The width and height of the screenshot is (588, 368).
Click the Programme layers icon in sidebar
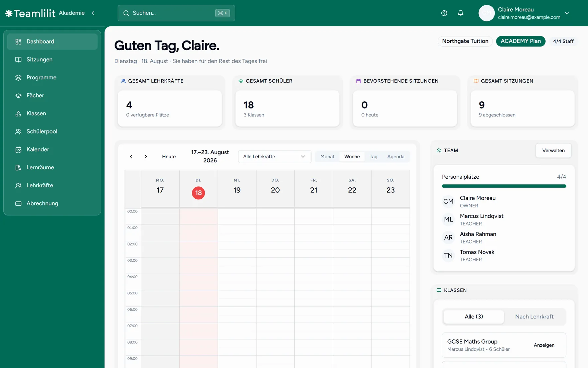click(18, 78)
